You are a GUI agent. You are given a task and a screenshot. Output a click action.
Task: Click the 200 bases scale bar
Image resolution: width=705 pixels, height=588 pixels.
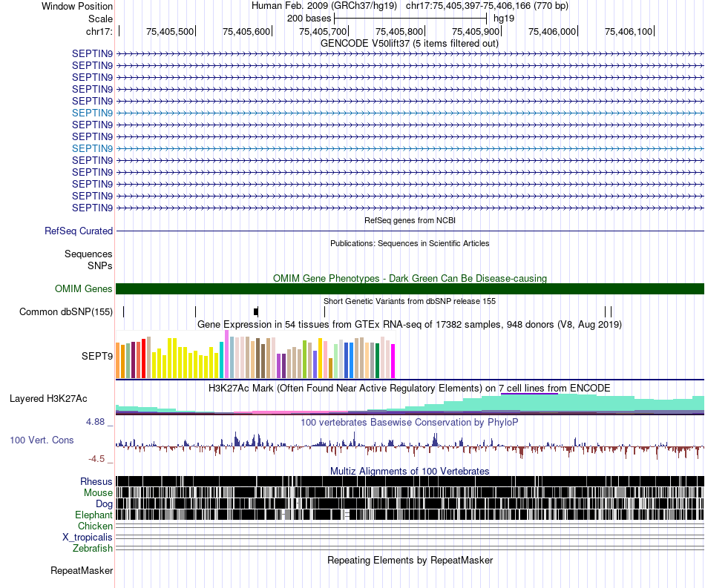(410, 19)
